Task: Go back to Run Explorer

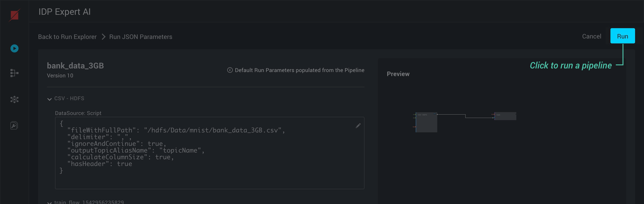Action: (67, 37)
